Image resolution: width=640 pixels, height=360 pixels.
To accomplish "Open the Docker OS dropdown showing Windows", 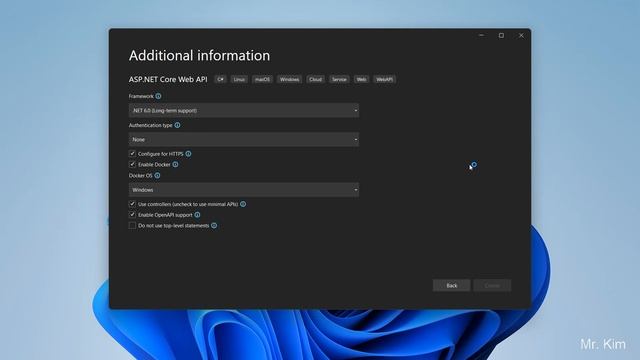I will pos(244,190).
